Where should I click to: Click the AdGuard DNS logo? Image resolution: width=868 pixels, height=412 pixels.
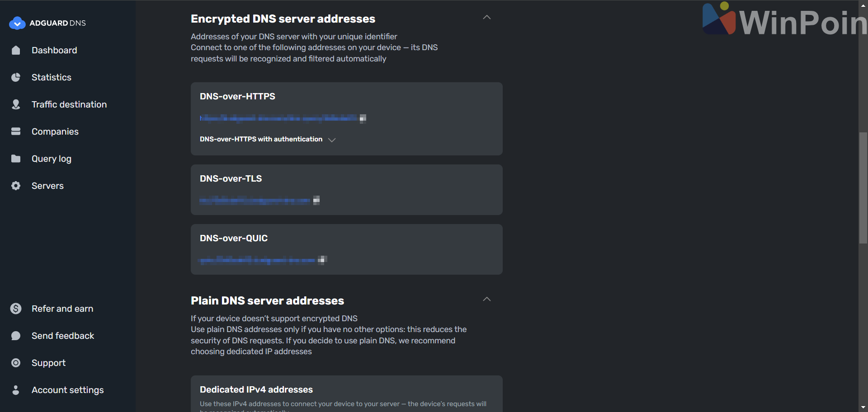click(x=47, y=23)
